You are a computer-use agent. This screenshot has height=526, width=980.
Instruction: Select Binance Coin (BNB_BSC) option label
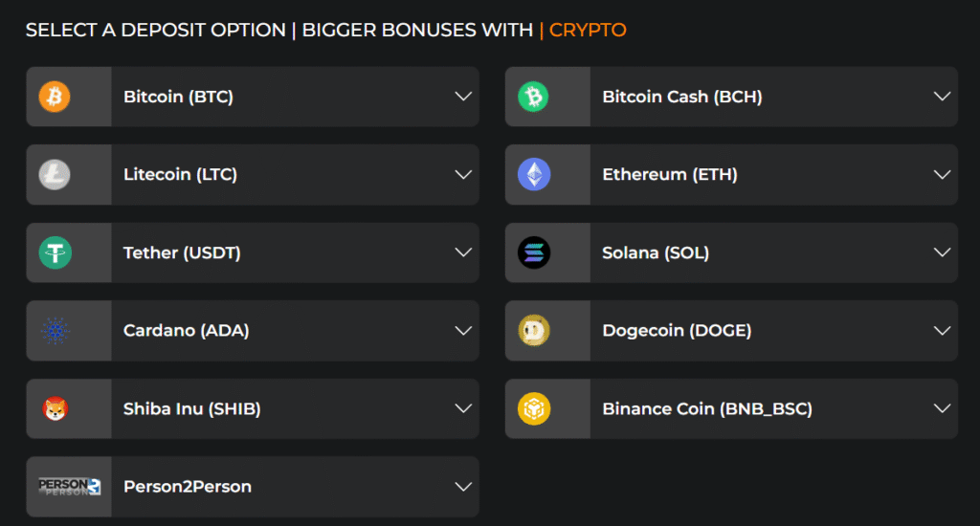click(x=706, y=408)
